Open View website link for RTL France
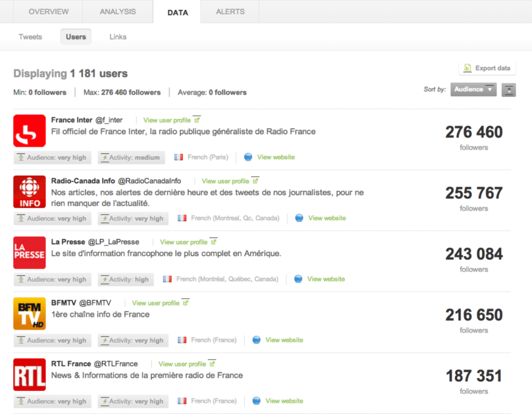 coord(284,401)
